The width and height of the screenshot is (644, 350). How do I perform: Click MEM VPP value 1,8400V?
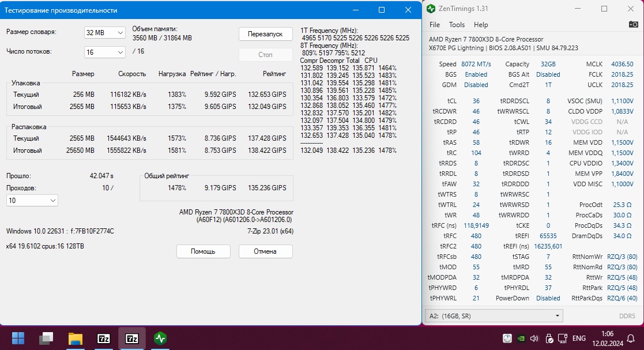tap(622, 174)
